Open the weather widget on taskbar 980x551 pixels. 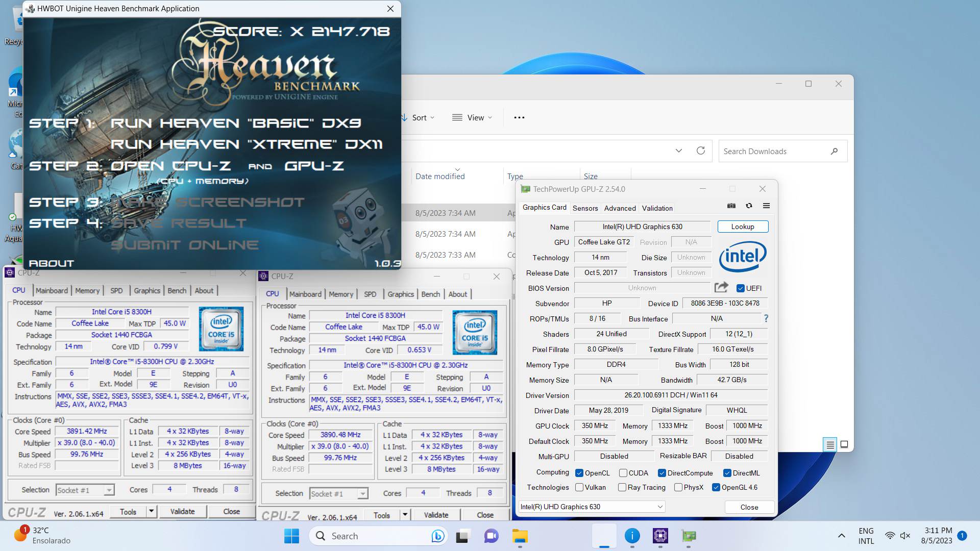[x=43, y=536]
